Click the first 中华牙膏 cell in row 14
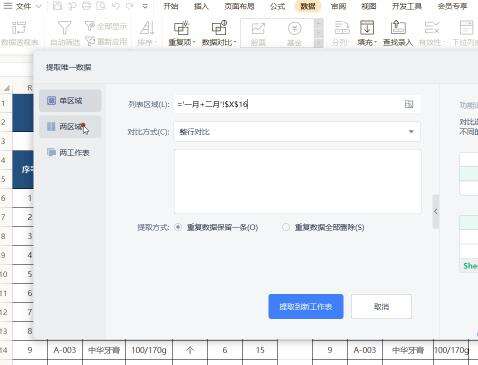The image size is (478, 365). [x=104, y=350]
